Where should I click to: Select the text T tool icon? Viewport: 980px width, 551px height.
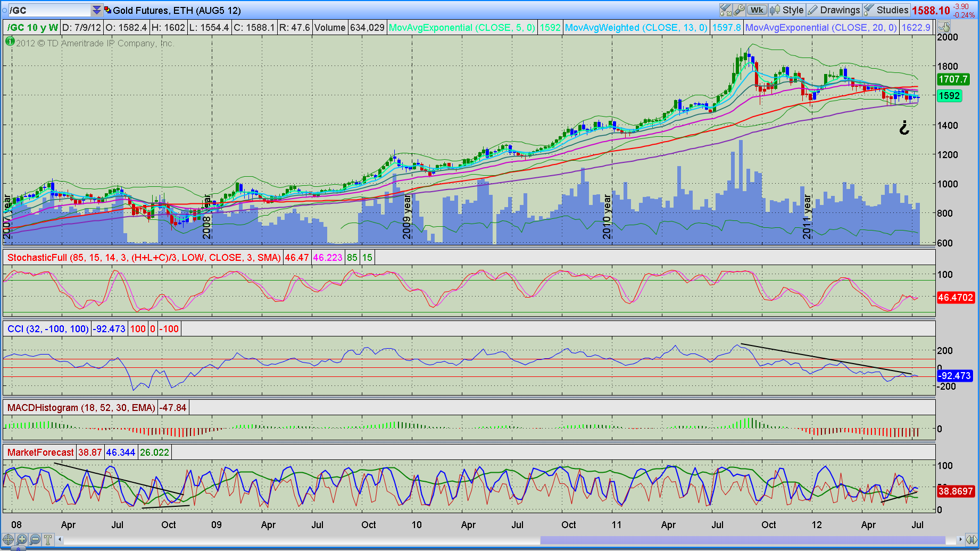coord(48,539)
